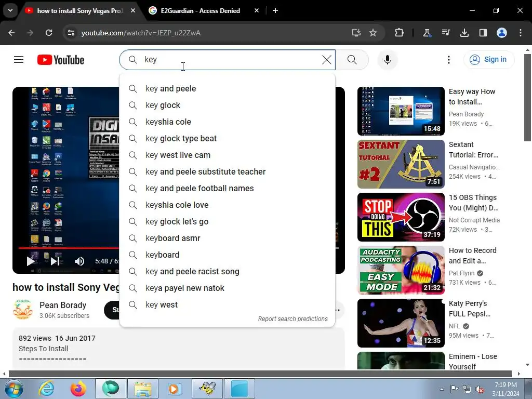Open Chrome three-dot menu
Viewport: 532px width, 399px height.
521,33
